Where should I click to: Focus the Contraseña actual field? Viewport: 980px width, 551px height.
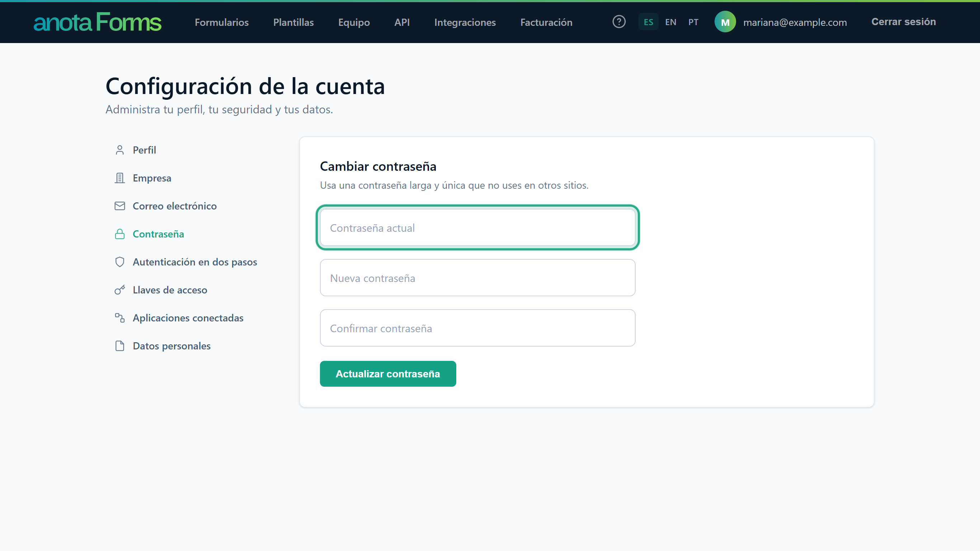(x=477, y=227)
